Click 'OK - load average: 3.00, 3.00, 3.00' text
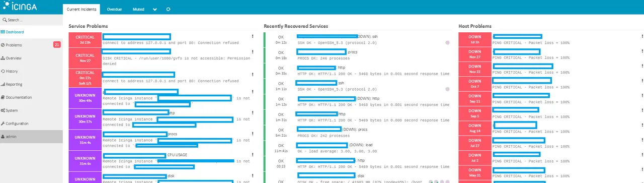The height and width of the screenshot is (183, 644). (337, 151)
